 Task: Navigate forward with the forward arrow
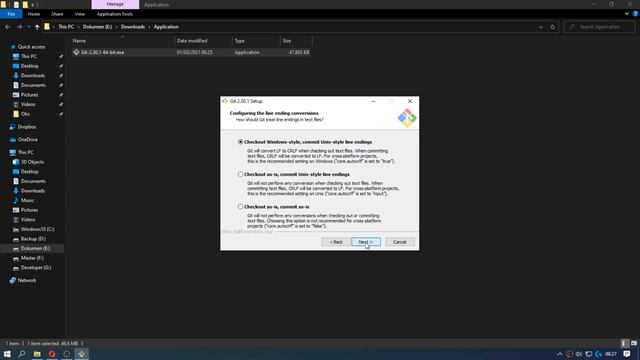point(19,27)
